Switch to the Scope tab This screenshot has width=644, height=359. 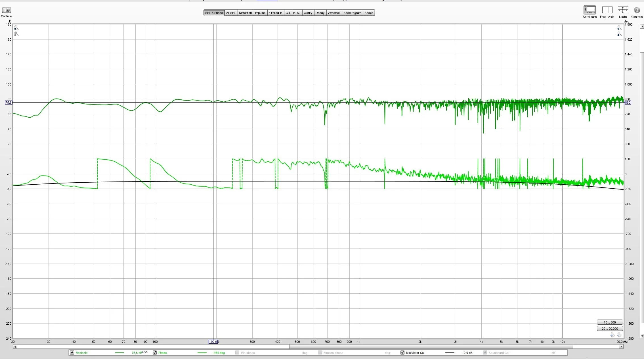point(369,13)
